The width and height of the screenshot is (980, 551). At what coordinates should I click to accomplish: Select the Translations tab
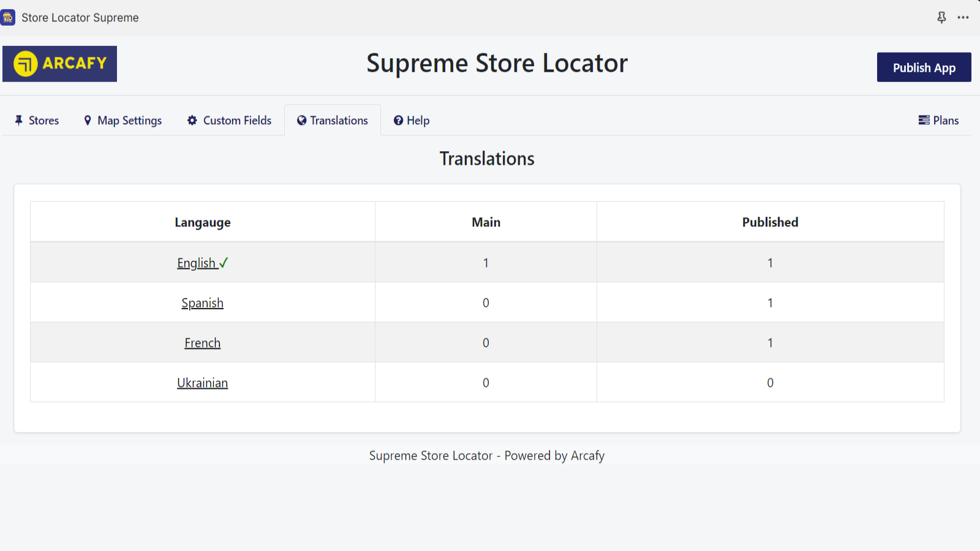(x=333, y=121)
